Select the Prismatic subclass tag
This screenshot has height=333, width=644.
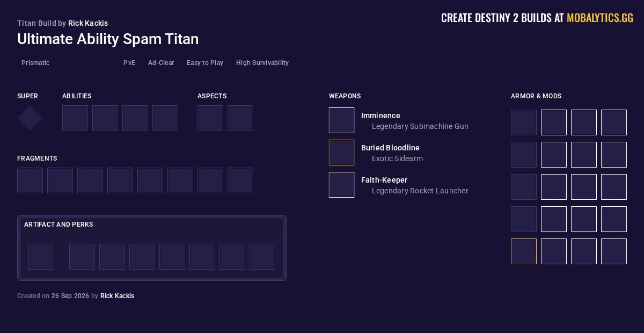click(35, 63)
